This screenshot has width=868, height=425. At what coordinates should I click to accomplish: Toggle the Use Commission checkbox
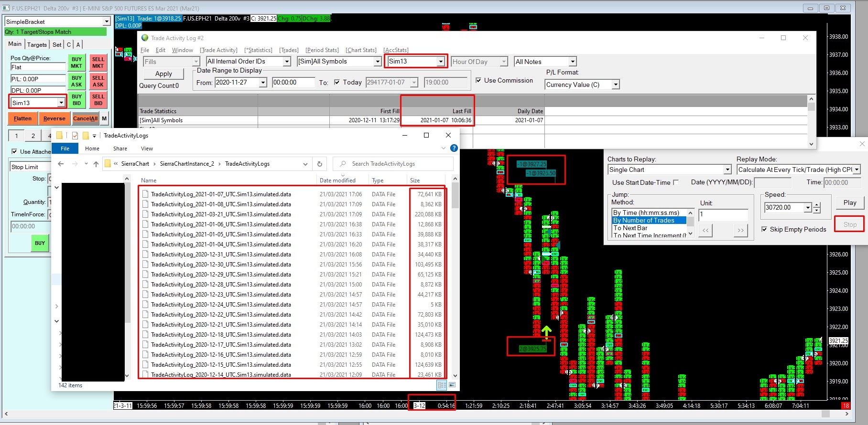click(478, 80)
